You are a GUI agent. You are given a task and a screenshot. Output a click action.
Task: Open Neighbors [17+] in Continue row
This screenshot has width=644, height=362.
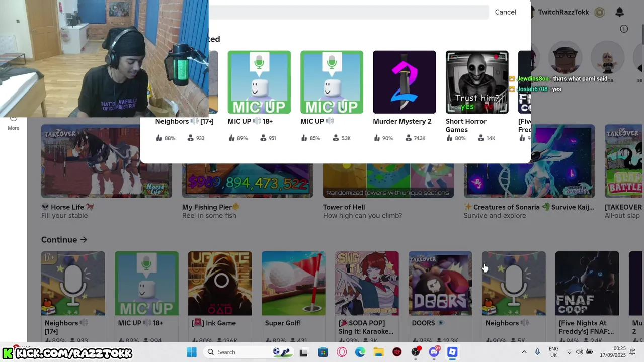click(73, 284)
